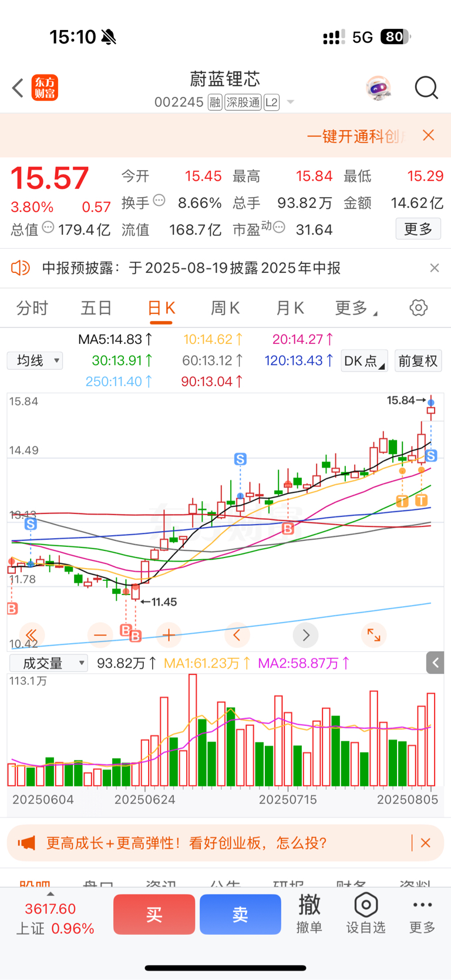Tap the L2 level tag
451x980 pixels.
pos(271,103)
